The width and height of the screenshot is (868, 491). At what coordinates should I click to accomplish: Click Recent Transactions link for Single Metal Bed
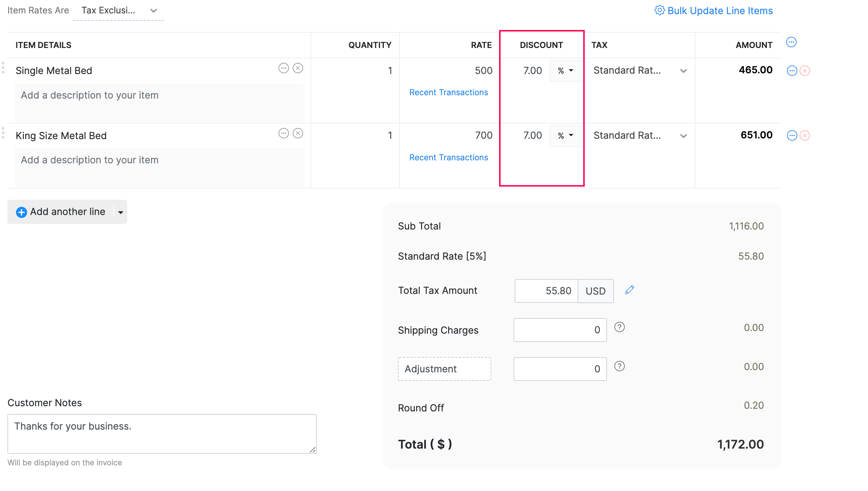point(448,92)
